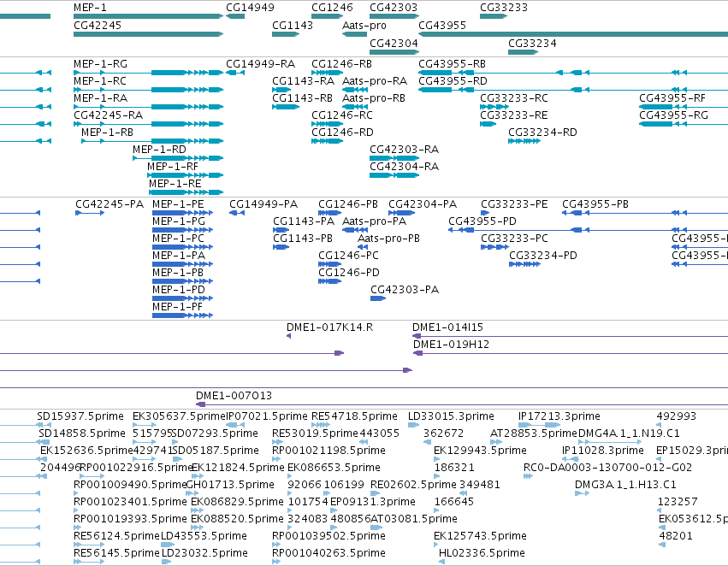Click protein MEP-1-PF
The width and height of the screenshot is (728, 566).
point(182,315)
